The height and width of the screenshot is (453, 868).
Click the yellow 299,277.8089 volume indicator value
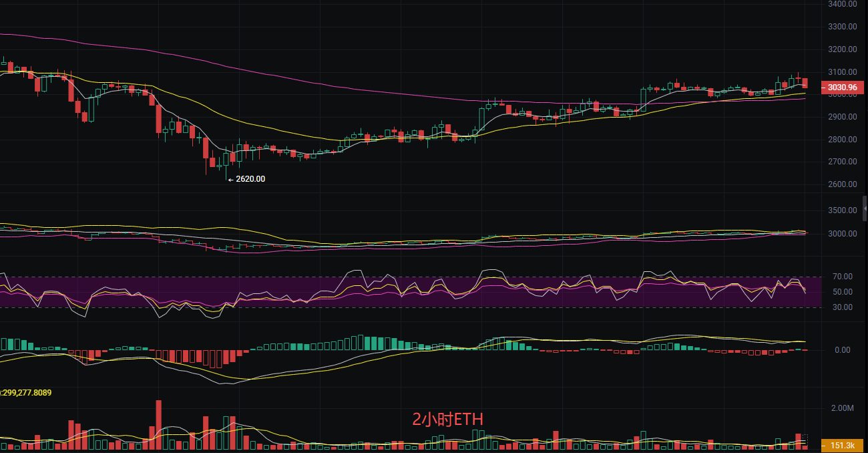pyautogui.click(x=27, y=393)
